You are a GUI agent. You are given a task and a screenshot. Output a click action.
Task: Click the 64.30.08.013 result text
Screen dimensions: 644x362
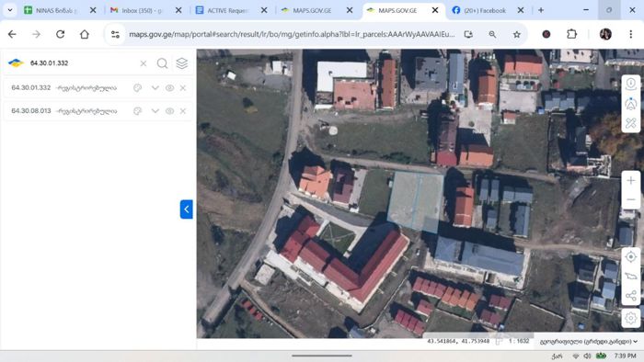(x=31, y=111)
